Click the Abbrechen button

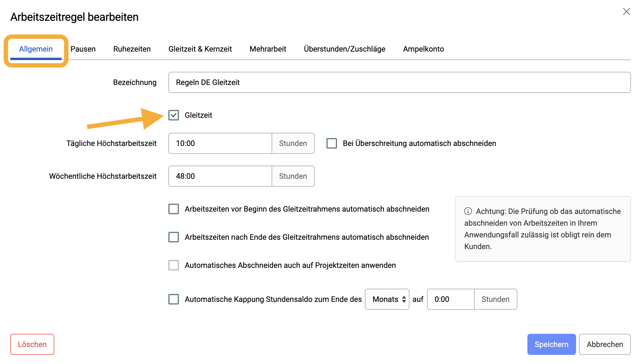[605, 344]
